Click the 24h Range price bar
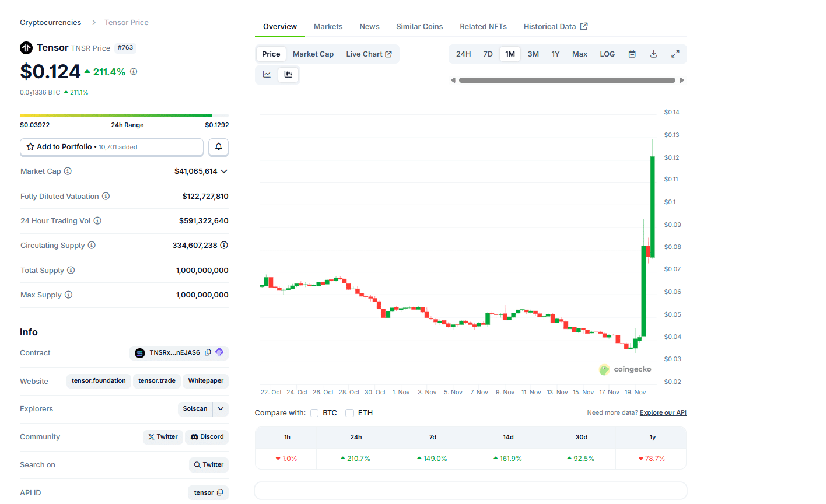The image size is (826, 504). 124,115
